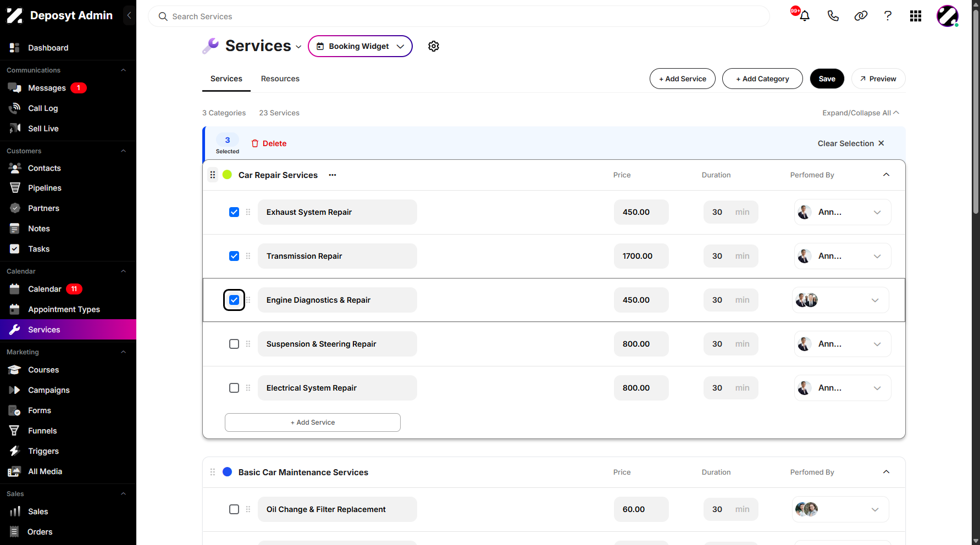Focus the Search Services field
The width and height of the screenshot is (980, 545).
tap(458, 16)
